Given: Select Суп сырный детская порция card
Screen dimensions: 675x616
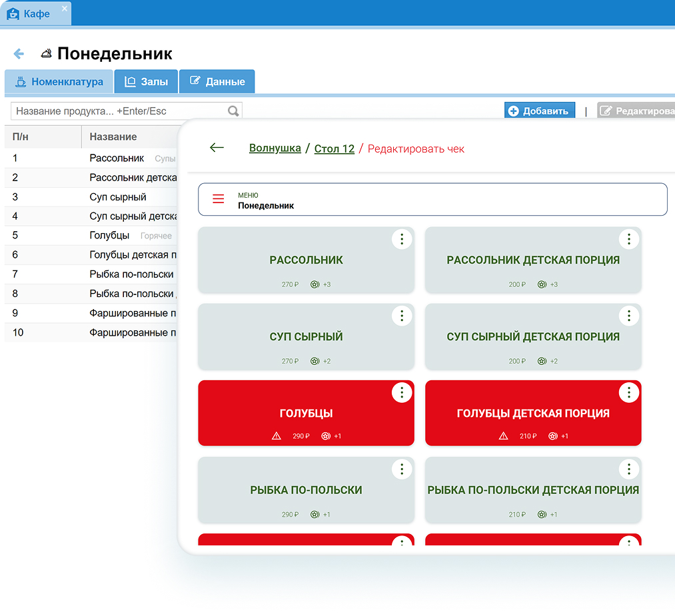Looking at the screenshot, I should point(533,337).
